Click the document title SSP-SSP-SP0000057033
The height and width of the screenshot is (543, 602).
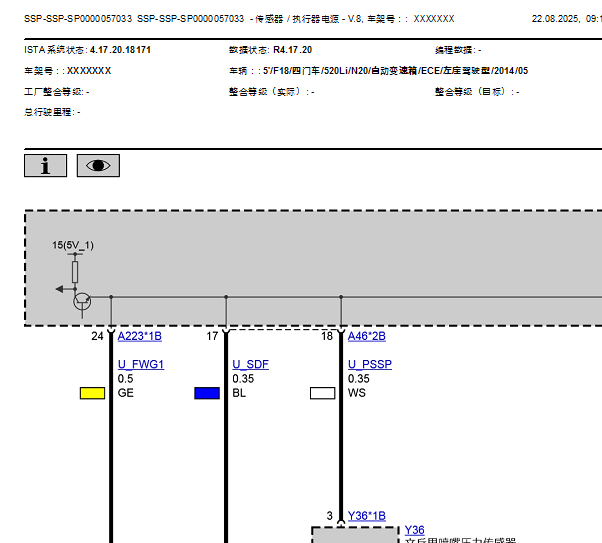coord(78,18)
